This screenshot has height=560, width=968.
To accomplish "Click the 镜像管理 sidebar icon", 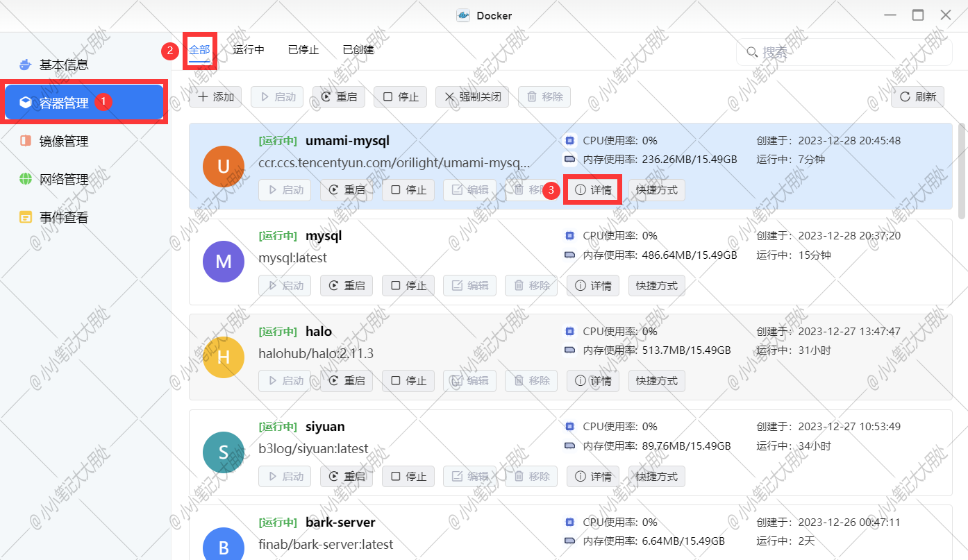I will click(26, 141).
